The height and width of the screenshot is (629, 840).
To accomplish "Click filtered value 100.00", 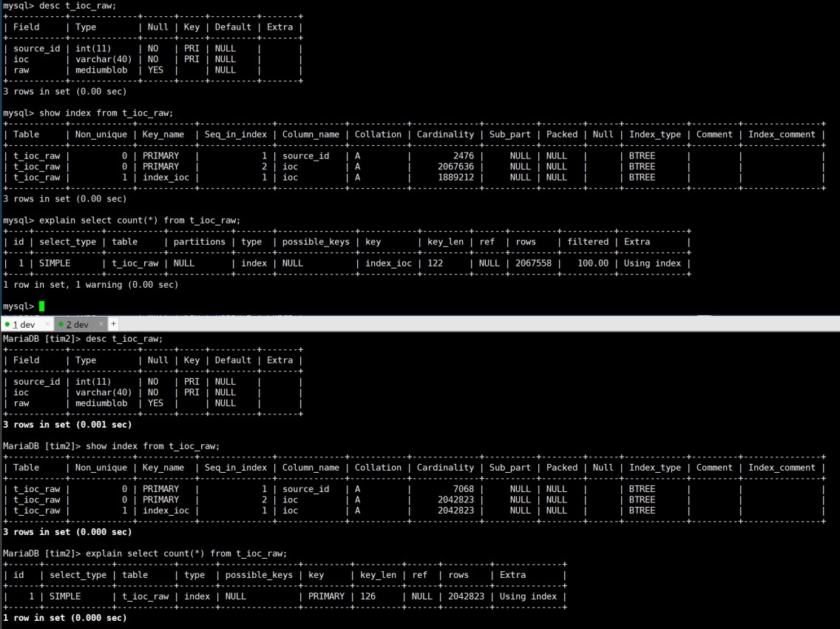I will pyautogui.click(x=593, y=263).
